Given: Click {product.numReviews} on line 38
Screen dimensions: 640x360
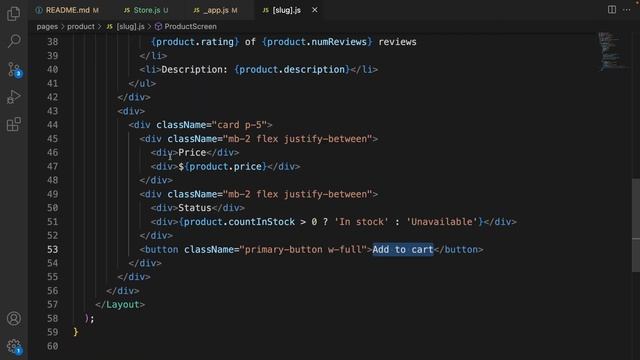Looking at the screenshot, I should (317, 42).
